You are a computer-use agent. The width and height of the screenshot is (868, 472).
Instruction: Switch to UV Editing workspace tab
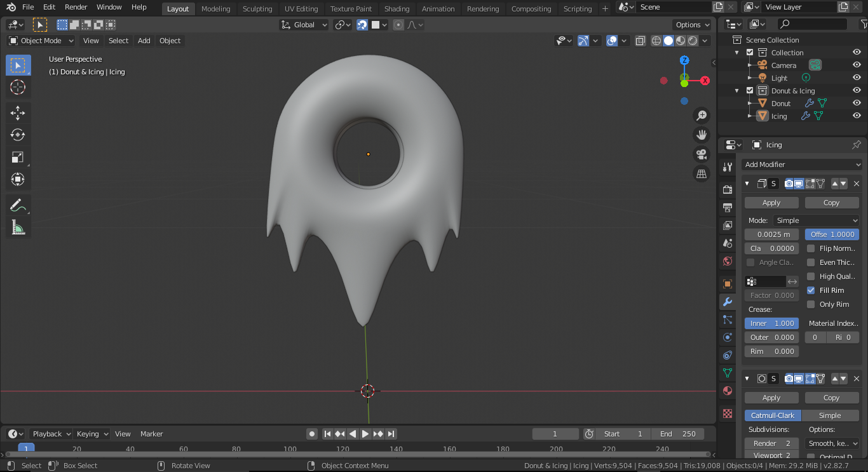[301, 9]
